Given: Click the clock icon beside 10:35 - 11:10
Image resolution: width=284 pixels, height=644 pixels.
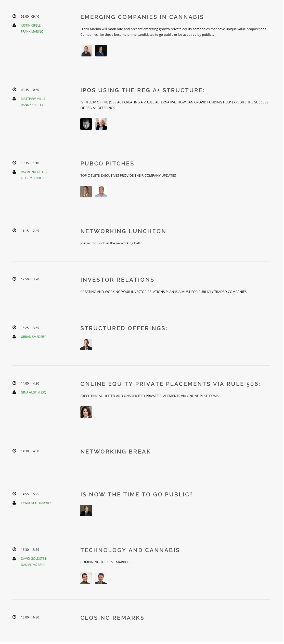Looking at the screenshot, I should [14, 163].
